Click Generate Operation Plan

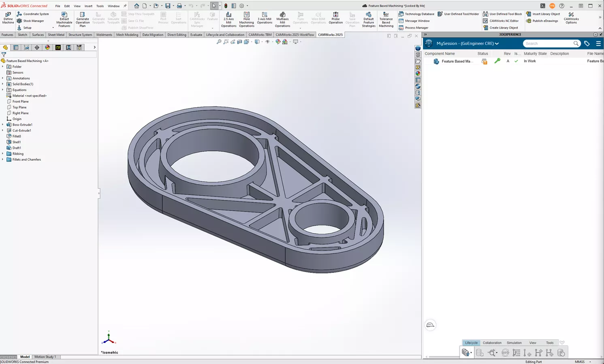(82, 19)
